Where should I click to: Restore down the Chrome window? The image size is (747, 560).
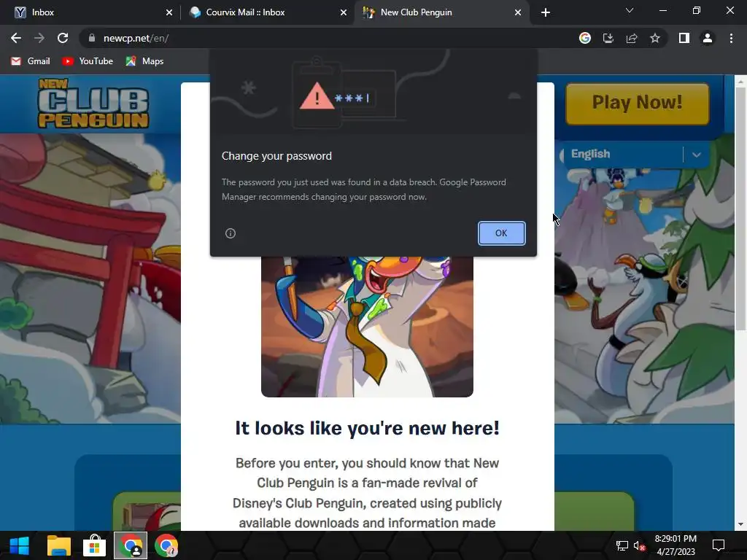pyautogui.click(x=697, y=10)
